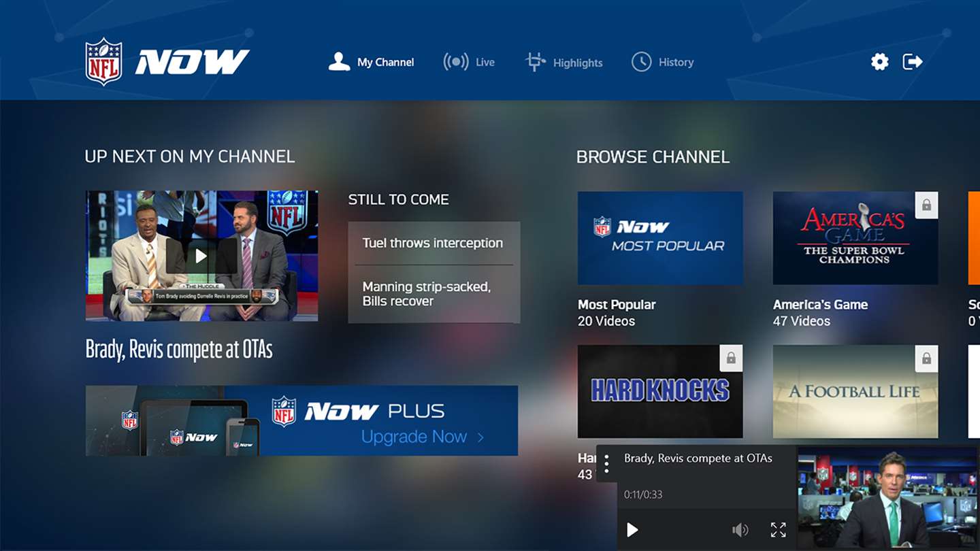This screenshot has width=980, height=551.
Task: Open the Hard Knocks channel tile
Action: click(660, 391)
